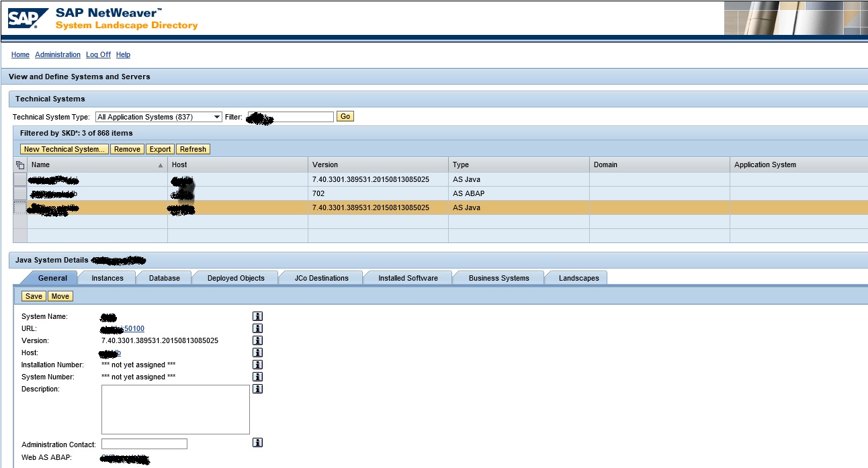Click info icon next to Installation Number
This screenshot has width=868, height=468.
click(x=257, y=365)
